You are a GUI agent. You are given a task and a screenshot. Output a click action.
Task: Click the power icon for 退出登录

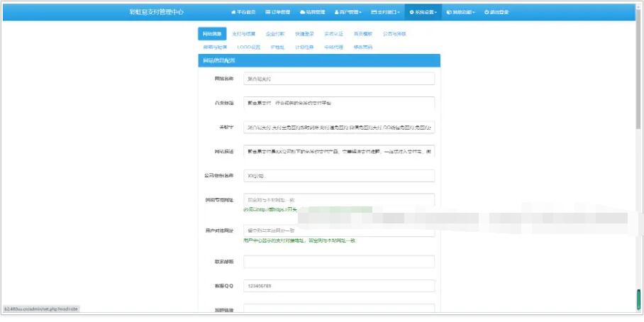point(487,12)
